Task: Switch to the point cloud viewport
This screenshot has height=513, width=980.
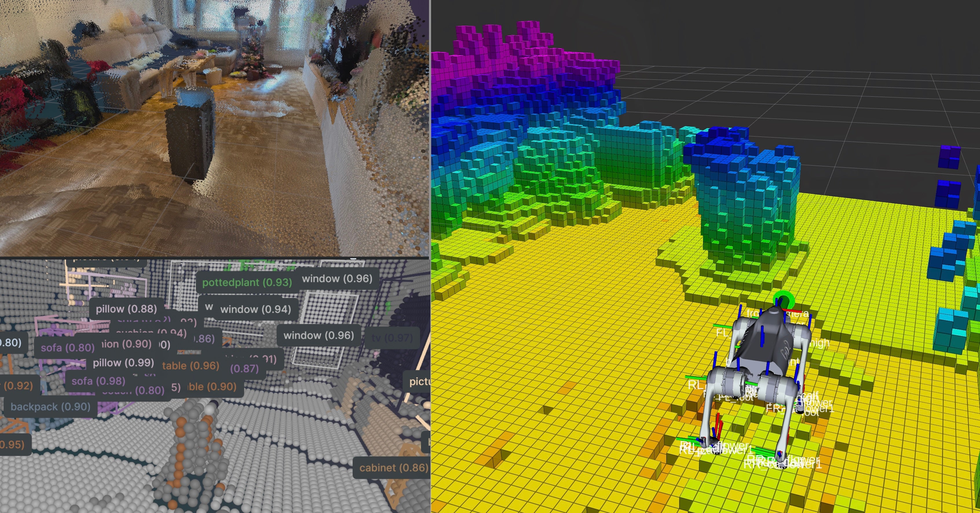Action: [x=213, y=129]
